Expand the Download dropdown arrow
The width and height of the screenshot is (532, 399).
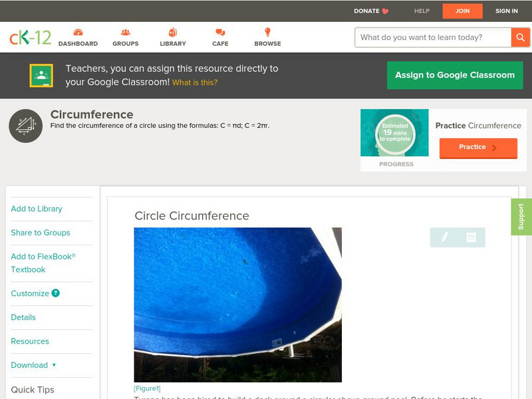click(54, 365)
